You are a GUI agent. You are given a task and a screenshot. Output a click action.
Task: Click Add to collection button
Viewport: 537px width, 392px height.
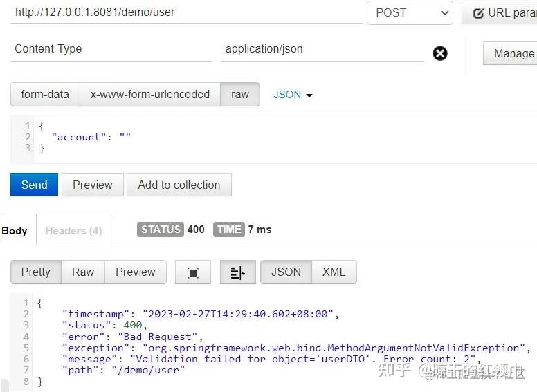(179, 185)
